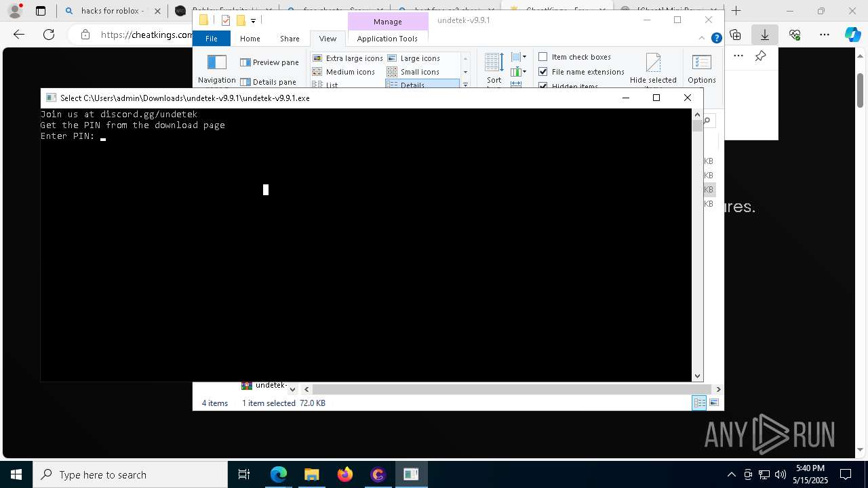
Task: Toggle Hidden items checkbox
Action: point(568,85)
